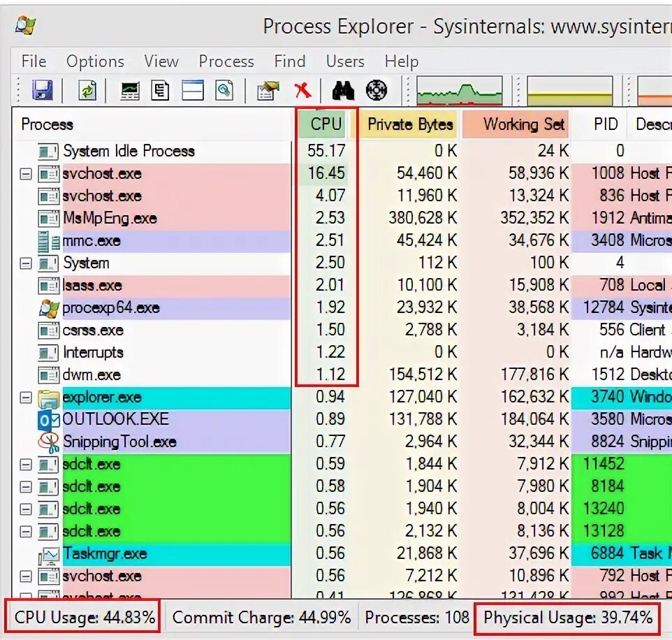Click the OUTLOOK.EXE Outlook icon

pyautogui.click(x=48, y=420)
